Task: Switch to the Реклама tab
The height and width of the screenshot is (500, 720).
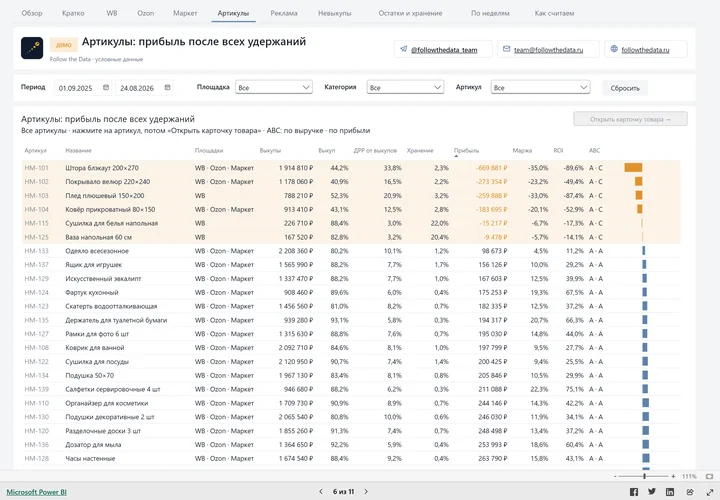Action: click(x=284, y=13)
